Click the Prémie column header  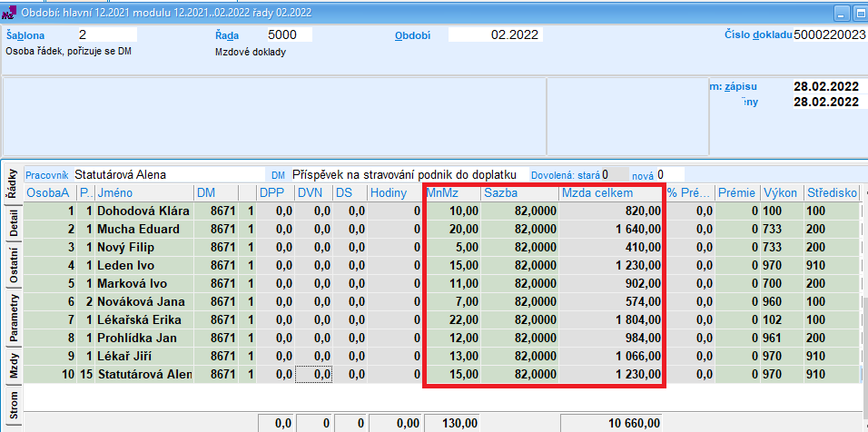(x=737, y=193)
